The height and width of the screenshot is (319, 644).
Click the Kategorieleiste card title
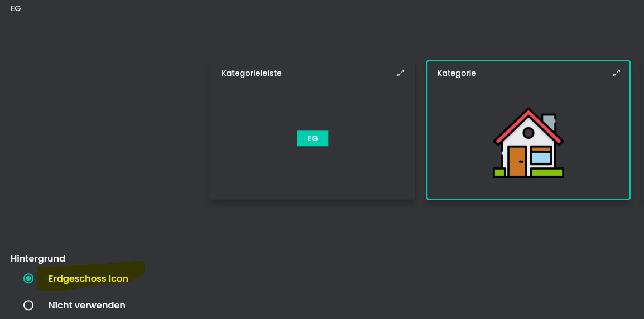(x=251, y=73)
